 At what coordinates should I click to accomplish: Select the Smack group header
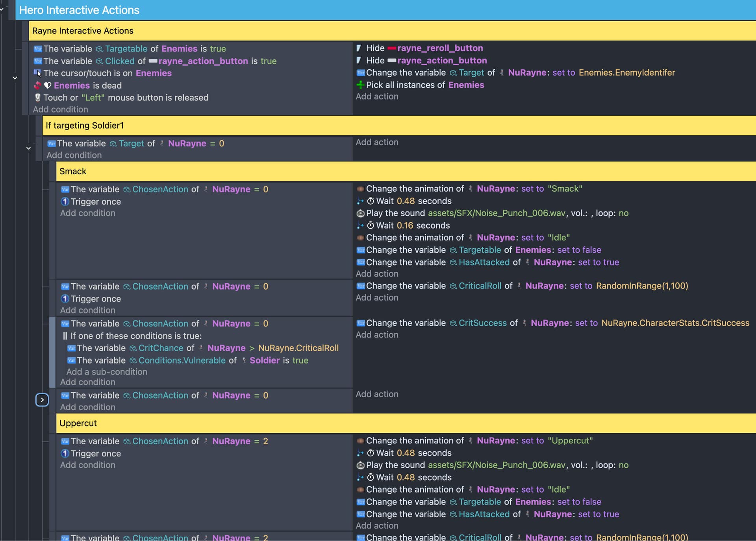point(73,171)
